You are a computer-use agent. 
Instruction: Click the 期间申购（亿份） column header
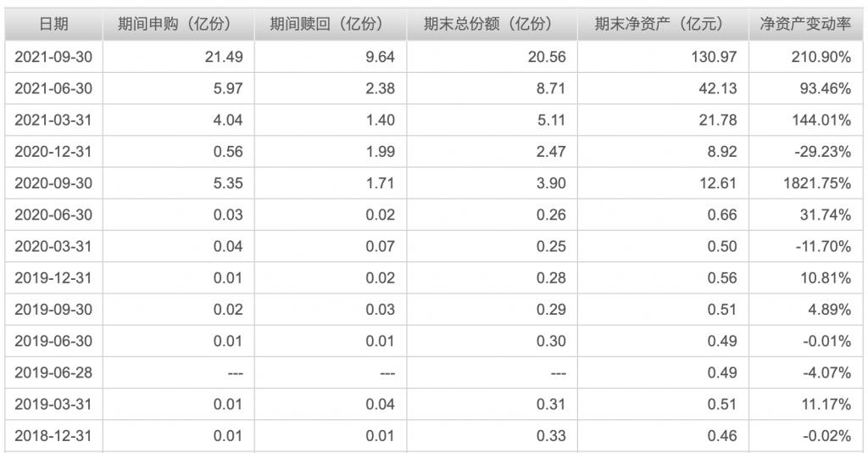pos(178,24)
